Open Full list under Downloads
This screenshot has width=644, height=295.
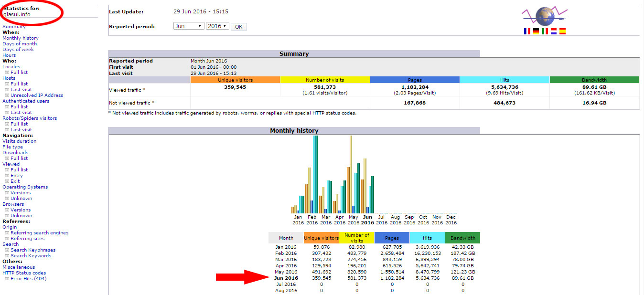(19, 158)
